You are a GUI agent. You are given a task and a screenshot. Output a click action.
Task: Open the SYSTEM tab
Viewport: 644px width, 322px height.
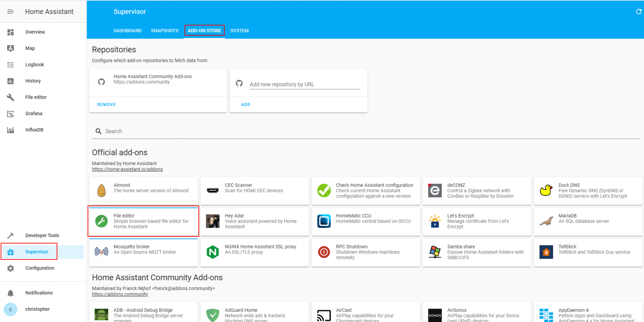tap(239, 30)
